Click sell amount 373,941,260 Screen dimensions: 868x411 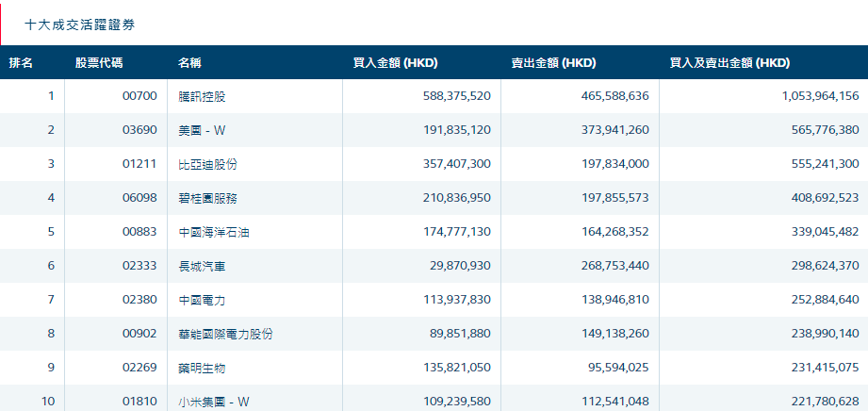pyautogui.click(x=615, y=130)
